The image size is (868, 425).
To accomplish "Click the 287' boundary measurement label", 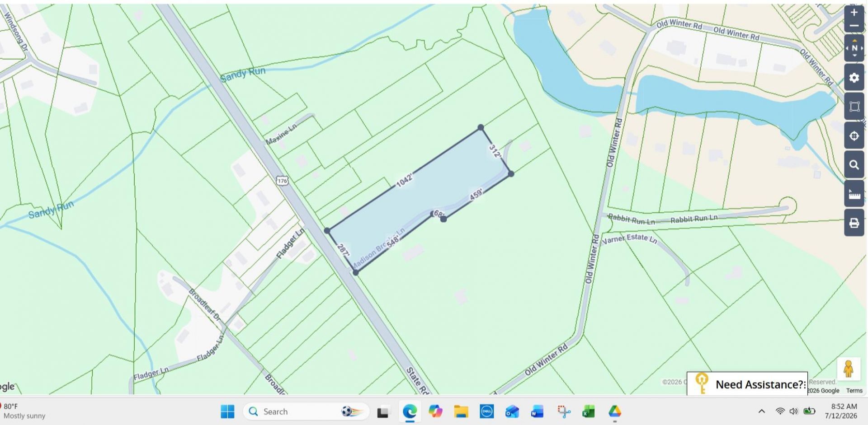I will pos(343,250).
